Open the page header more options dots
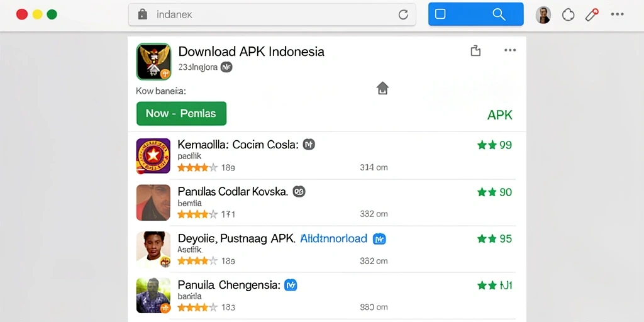Viewport: 644px width, 322px height. click(509, 50)
